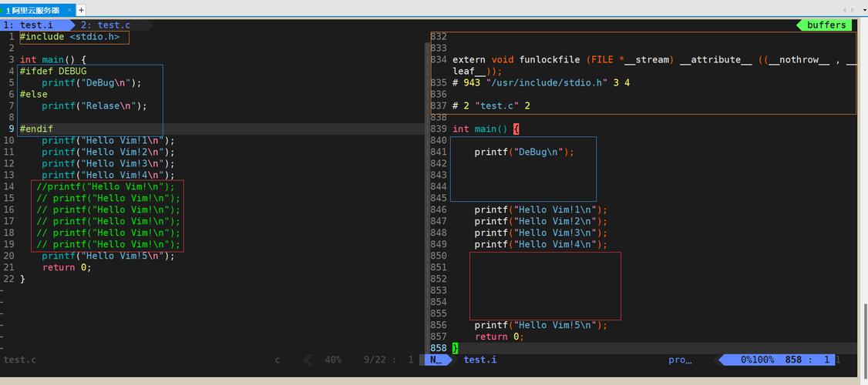Image resolution: width=868 pixels, height=385 pixels.
Task: Add a new session with the plus button
Action: tap(81, 11)
